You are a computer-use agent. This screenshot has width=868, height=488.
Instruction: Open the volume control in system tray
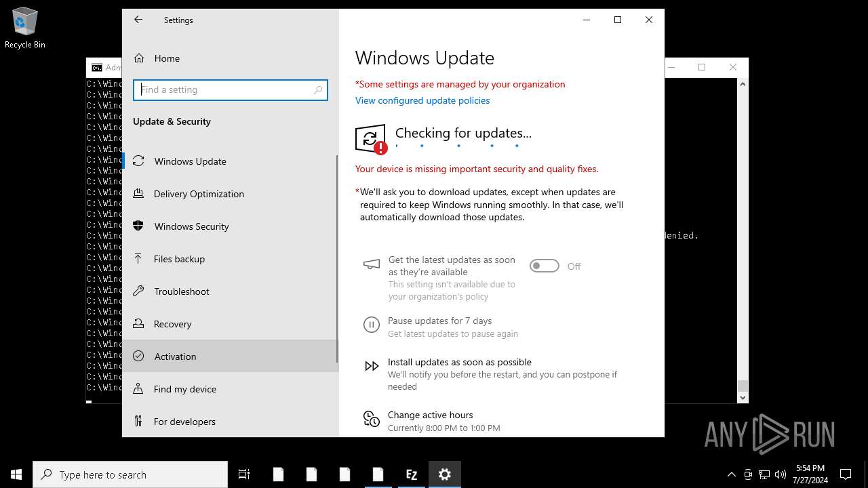(x=781, y=474)
